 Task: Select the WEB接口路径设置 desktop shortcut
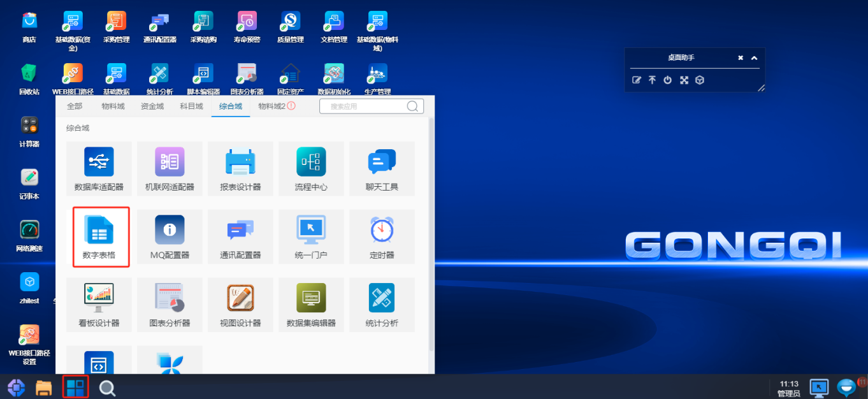[29, 345]
